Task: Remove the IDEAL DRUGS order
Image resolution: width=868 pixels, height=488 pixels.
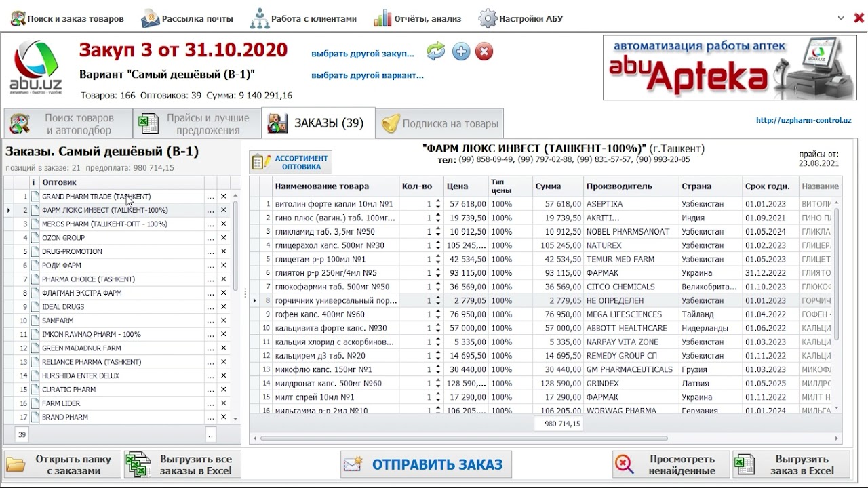Action: [x=223, y=307]
